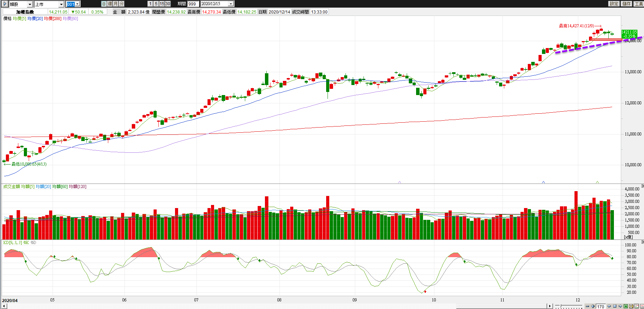
Task: Click the zoom slider handle at bottom
Action: pos(561,306)
